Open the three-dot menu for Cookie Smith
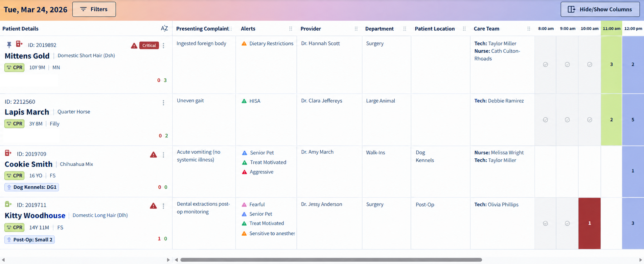 click(x=163, y=155)
